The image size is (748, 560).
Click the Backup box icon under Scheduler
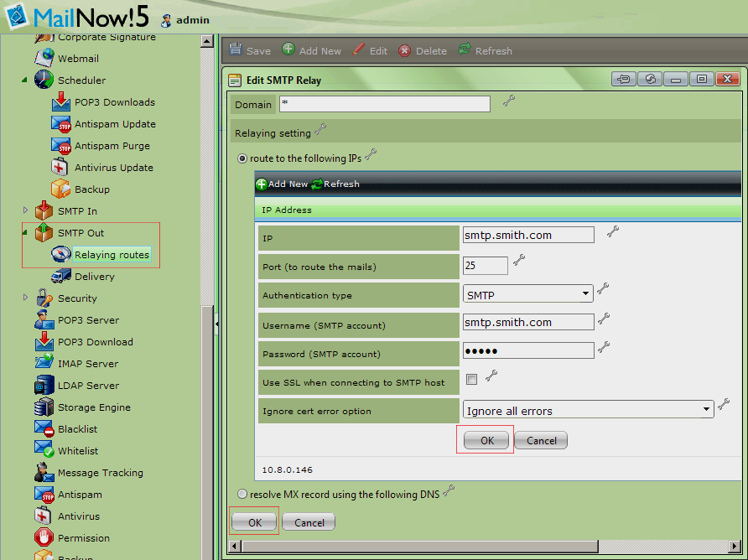pos(60,189)
